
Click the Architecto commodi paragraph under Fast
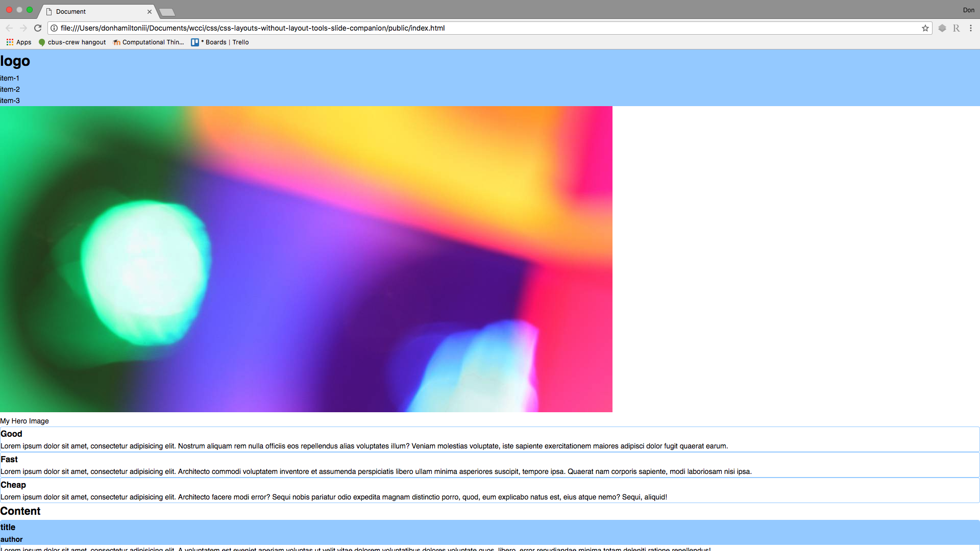[x=376, y=471]
